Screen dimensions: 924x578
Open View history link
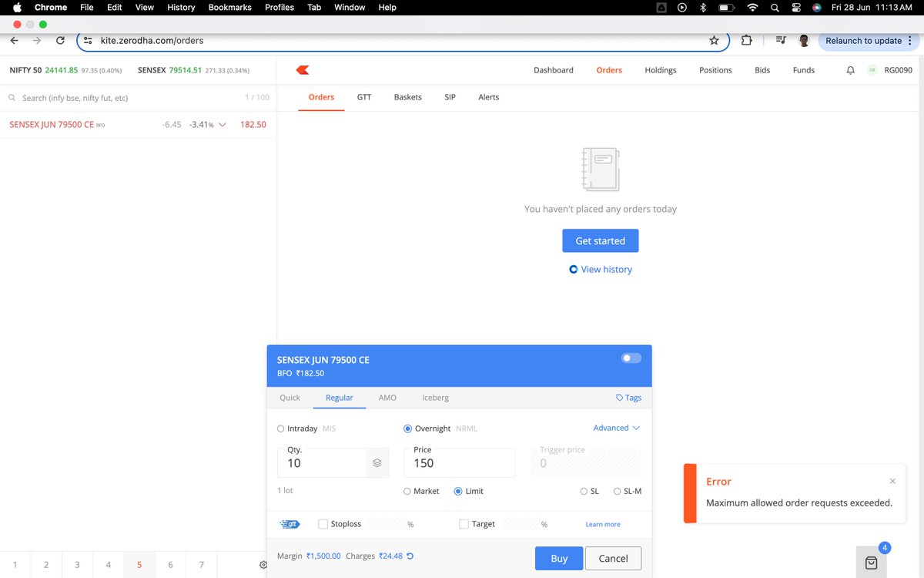(601, 270)
